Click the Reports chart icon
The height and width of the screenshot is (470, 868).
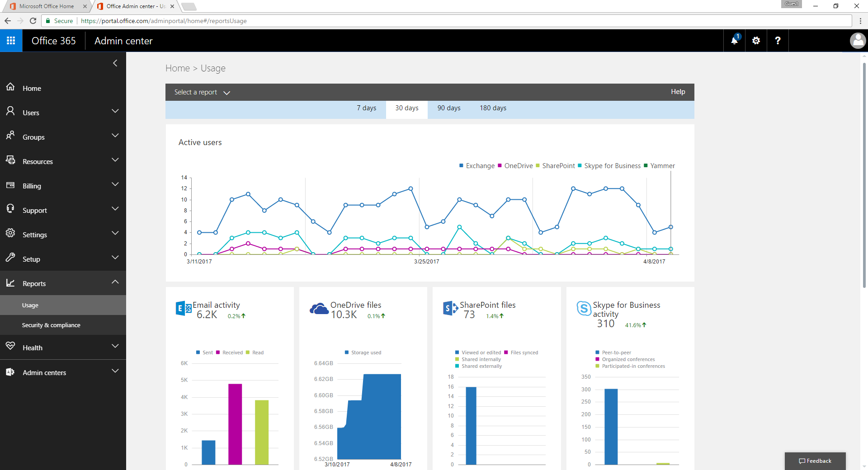(x=10, y=282)
